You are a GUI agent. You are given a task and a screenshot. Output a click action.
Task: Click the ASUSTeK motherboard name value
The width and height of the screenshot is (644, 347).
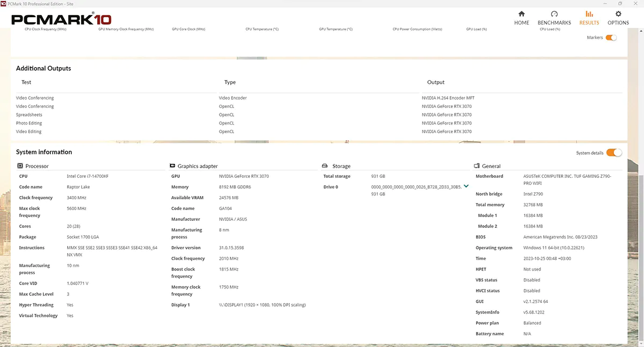567,180
